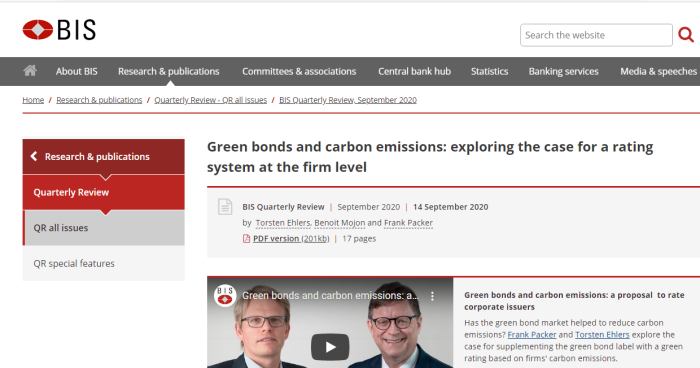Open the video's three-dot options menu
The width and height of the screenshot is (700, 368).
(432, 296)
